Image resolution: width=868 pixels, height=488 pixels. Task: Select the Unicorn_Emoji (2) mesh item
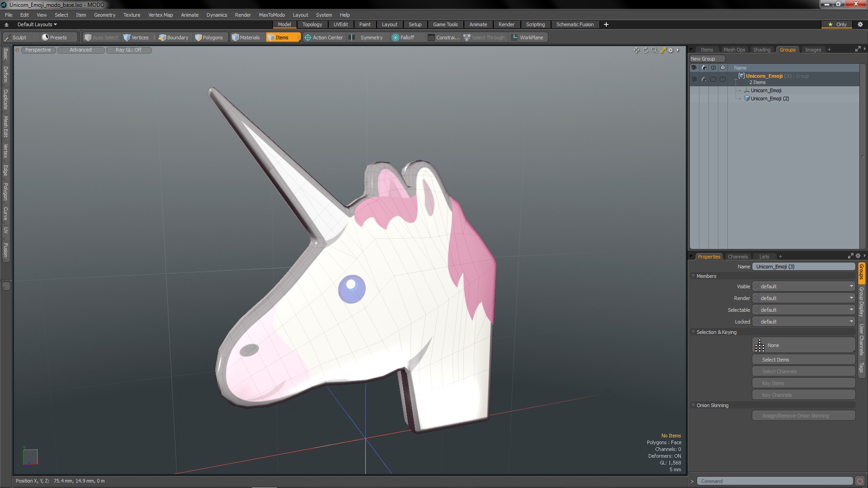coord(769,99)
